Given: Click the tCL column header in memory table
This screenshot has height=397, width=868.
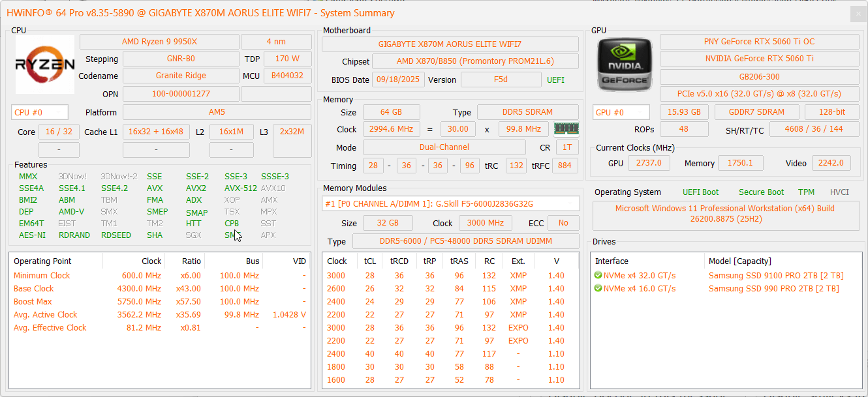Looking at the screenshot, I should [x=370, y=261].
